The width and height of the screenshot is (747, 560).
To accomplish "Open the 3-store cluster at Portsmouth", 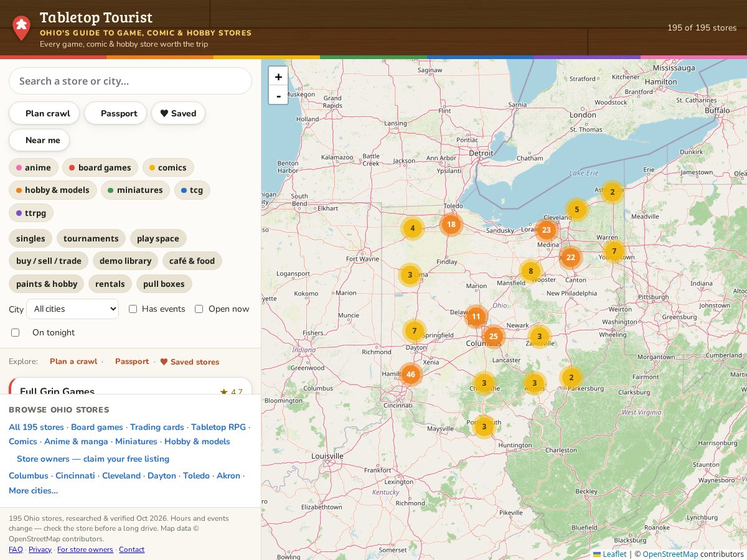I will [484, 427].
